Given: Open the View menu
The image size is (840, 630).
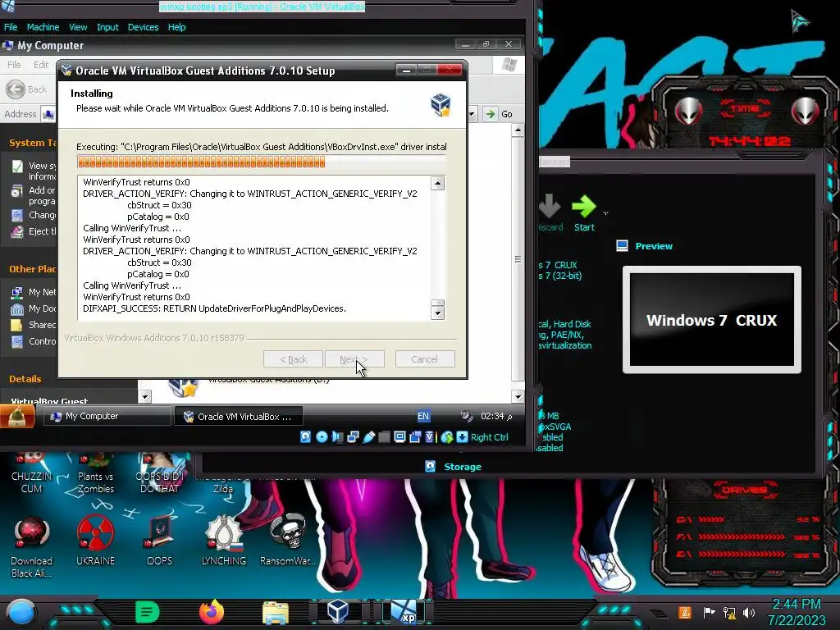Looking at the screenshot, I should click(x=78, y=27).
